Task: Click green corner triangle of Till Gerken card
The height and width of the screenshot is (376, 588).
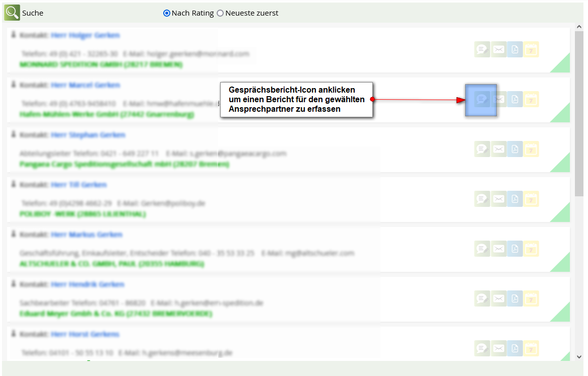Action: 563,216
